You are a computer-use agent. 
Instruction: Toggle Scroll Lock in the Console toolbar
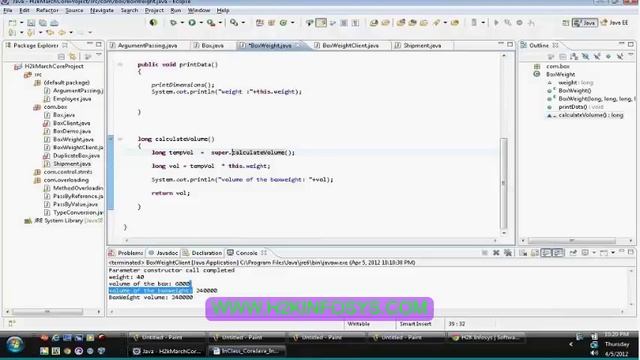tap(535, 253)
